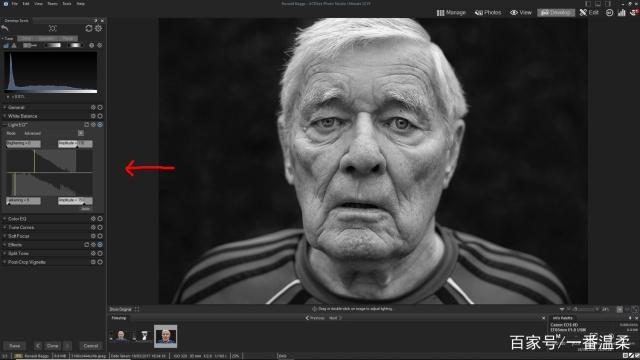Click the full-screen preview icon in Develop Tools
This screenshot has width=640, height=360.
pyautogui.click(x=53, y=28)
